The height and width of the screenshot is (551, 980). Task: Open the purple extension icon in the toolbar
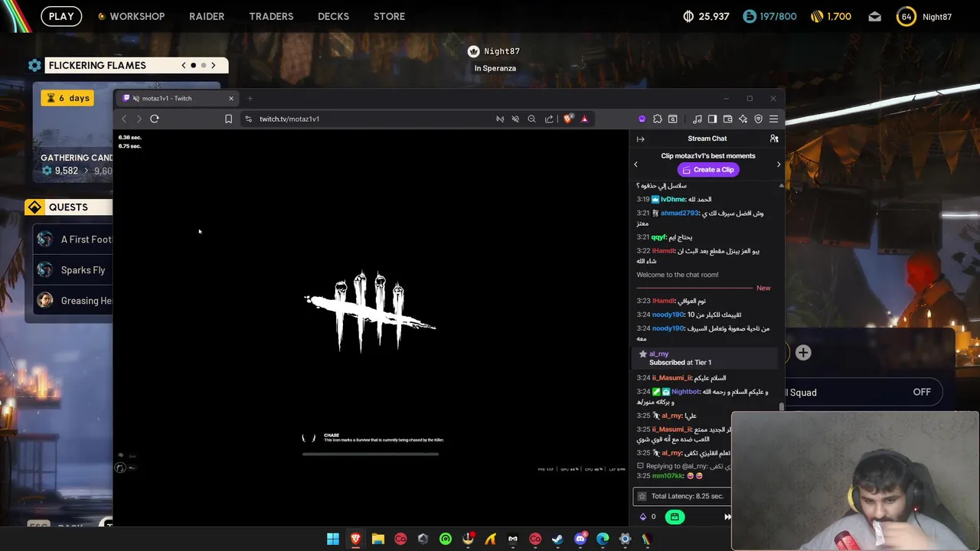642,119
